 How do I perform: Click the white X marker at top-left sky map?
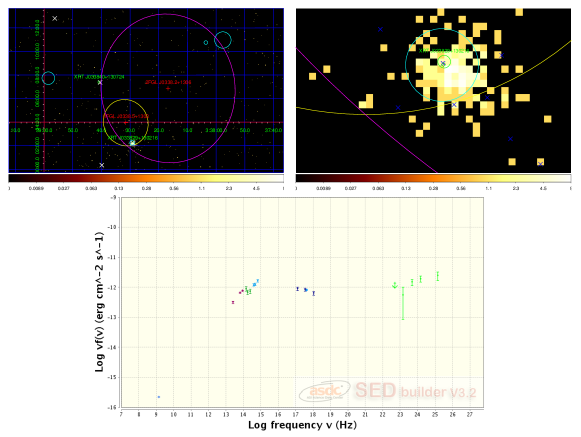click(x=55, y=18)
